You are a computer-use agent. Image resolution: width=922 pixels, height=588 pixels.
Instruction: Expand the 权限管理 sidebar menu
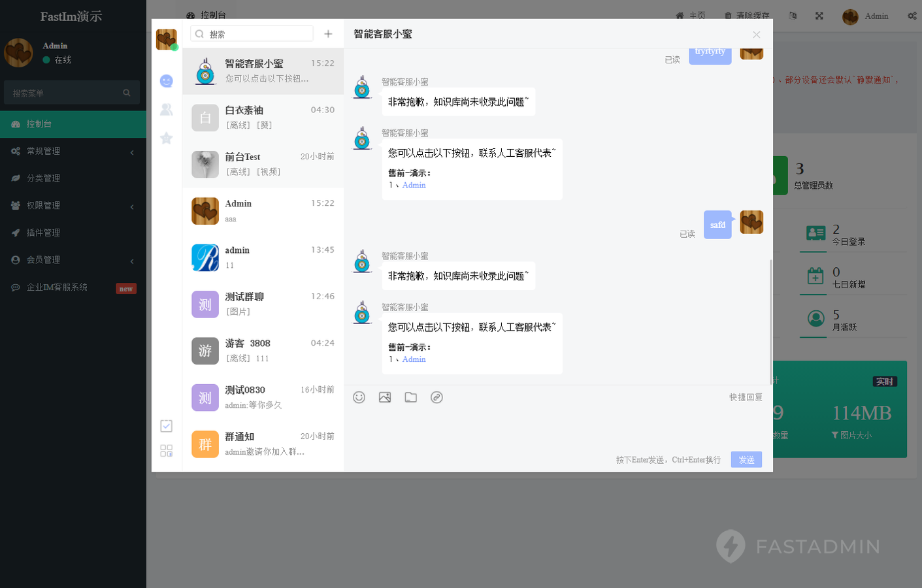click(x=72, y=205)
